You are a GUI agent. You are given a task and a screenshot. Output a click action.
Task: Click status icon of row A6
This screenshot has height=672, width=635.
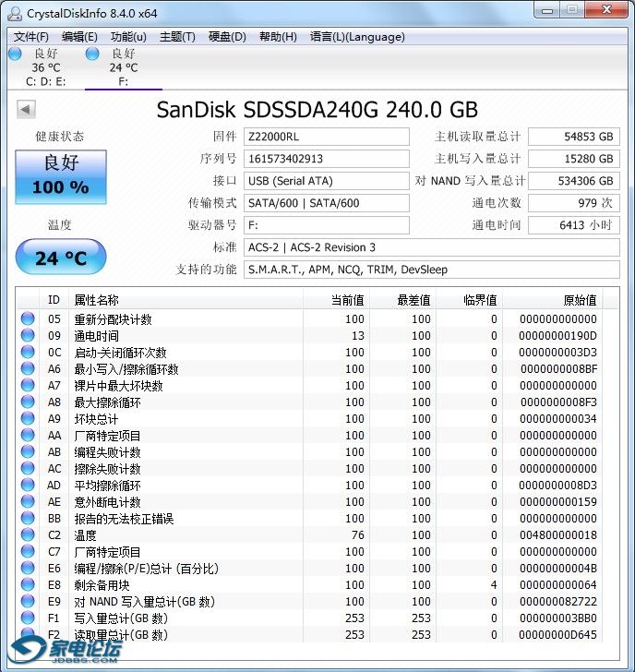click(x=28, y=368)
